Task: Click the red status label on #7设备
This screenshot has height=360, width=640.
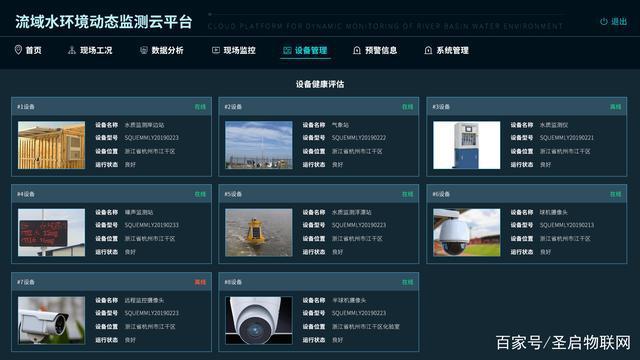Action: coord(200,282)
